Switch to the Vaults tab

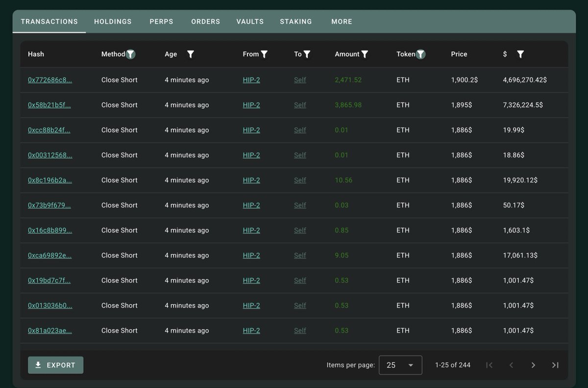250,22
